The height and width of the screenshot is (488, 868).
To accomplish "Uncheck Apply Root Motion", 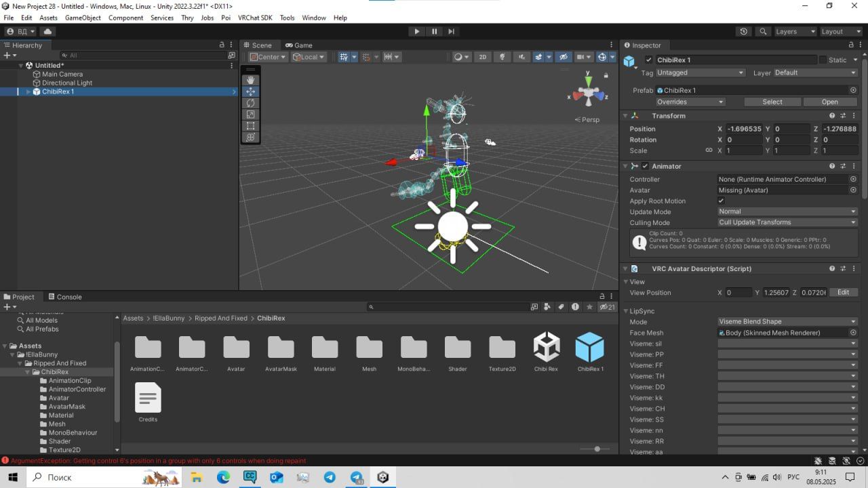I will click(x=721, y=201).
